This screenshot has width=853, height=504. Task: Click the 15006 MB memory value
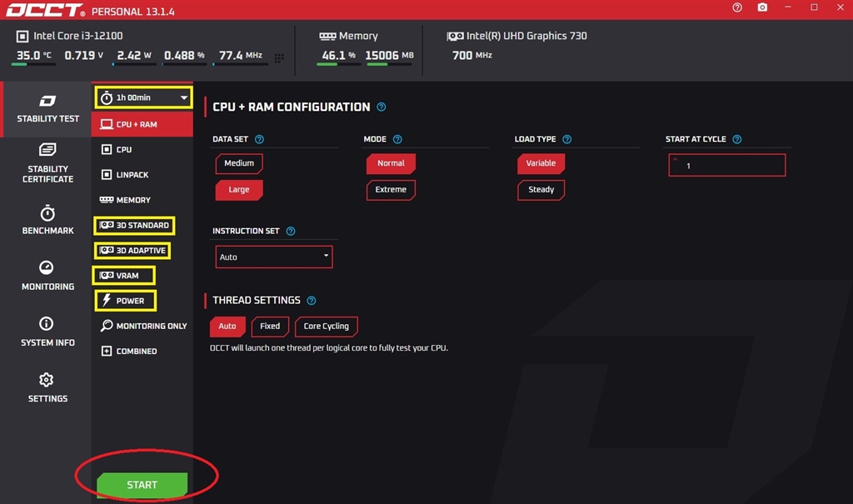click(x=389, y=56)
